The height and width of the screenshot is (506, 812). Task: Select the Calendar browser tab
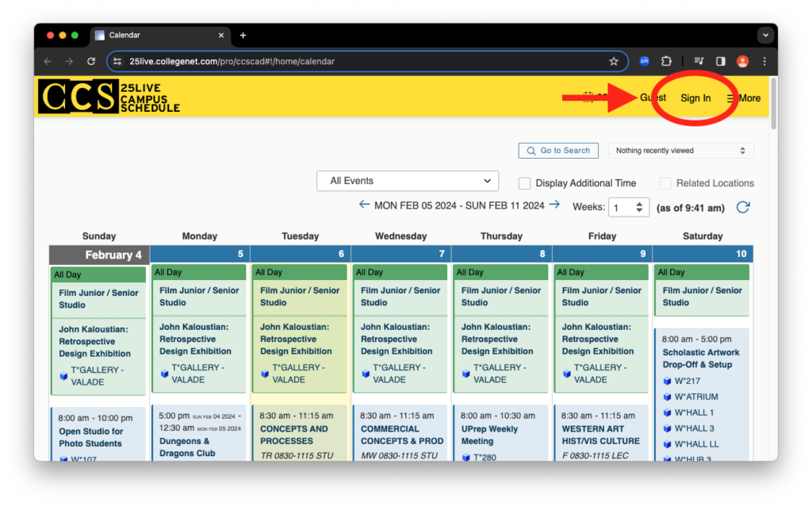pos(159,35)
